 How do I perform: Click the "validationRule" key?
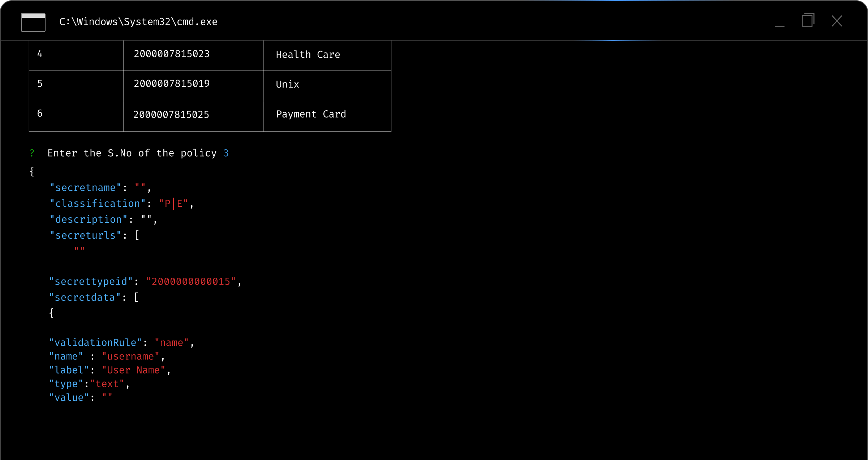point(95,343)
